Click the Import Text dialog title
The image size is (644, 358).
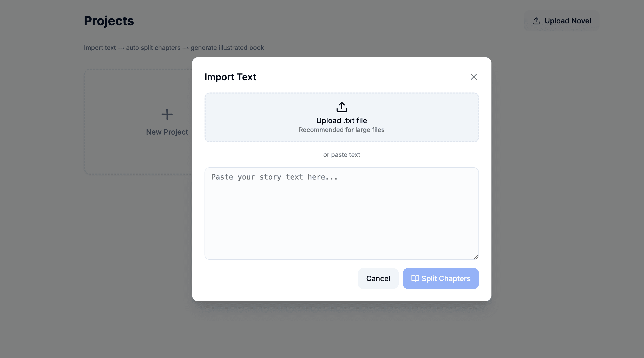click(230, 77)
